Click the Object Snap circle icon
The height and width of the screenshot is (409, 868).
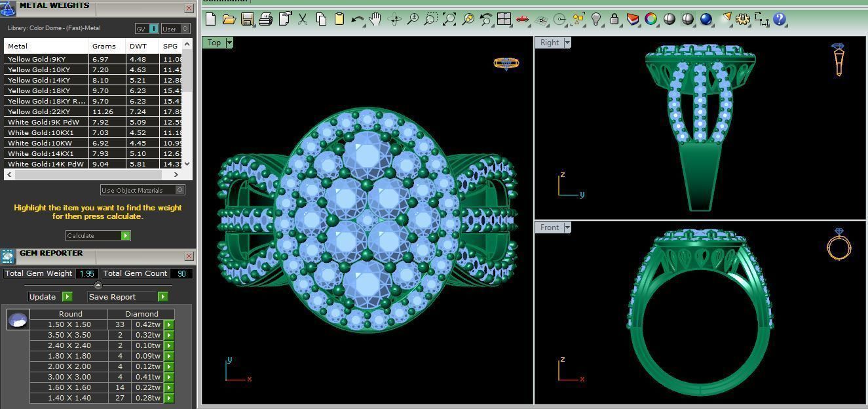[559, 19]
